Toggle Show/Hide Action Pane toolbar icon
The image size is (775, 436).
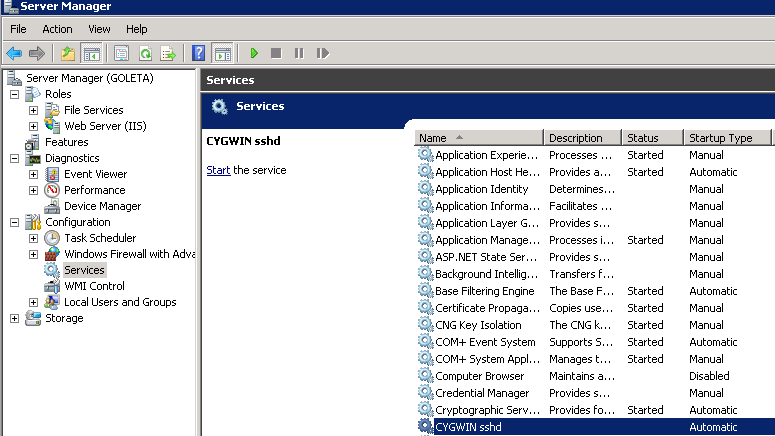pyautogui.click(x=222, y=53)
